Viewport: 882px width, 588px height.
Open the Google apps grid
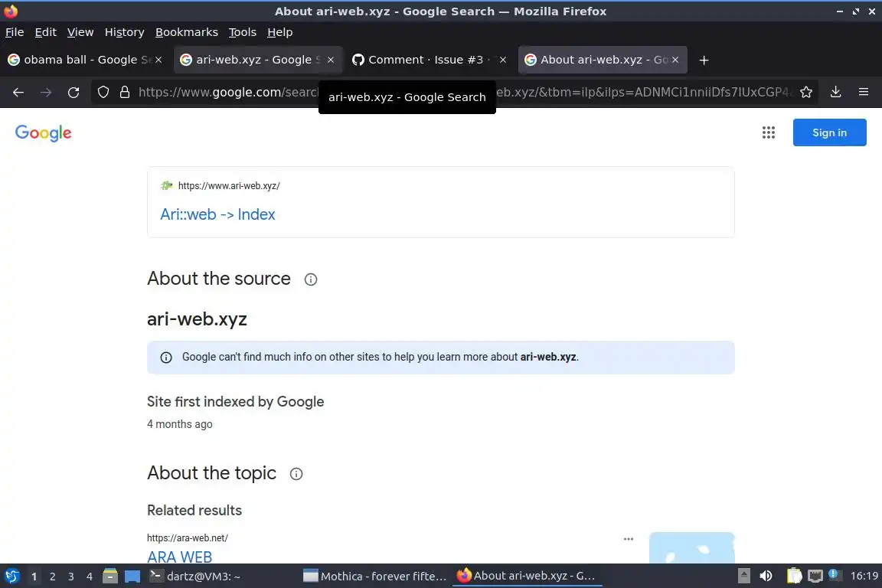click(769, 132)
